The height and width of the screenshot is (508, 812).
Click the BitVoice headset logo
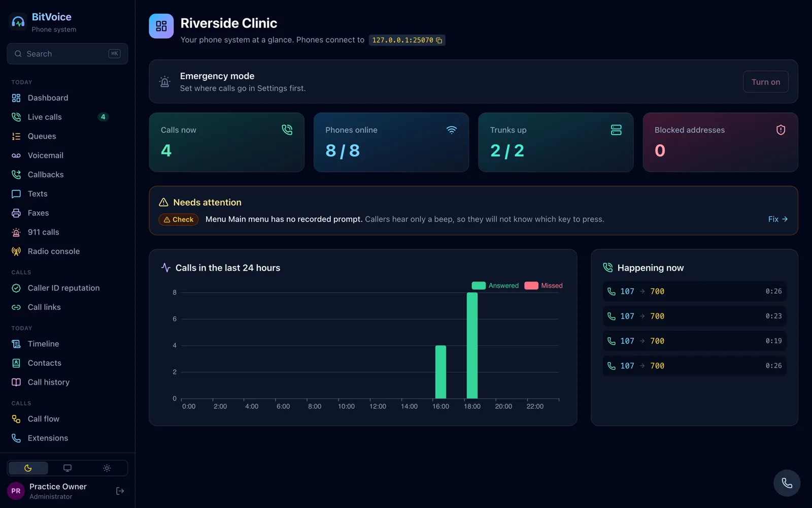click(x=18, y=22)
